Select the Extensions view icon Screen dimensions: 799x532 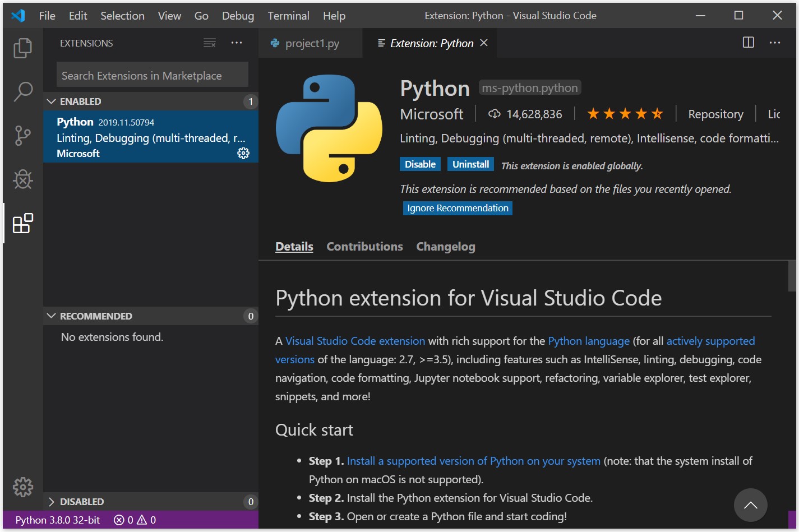(22, 223)
